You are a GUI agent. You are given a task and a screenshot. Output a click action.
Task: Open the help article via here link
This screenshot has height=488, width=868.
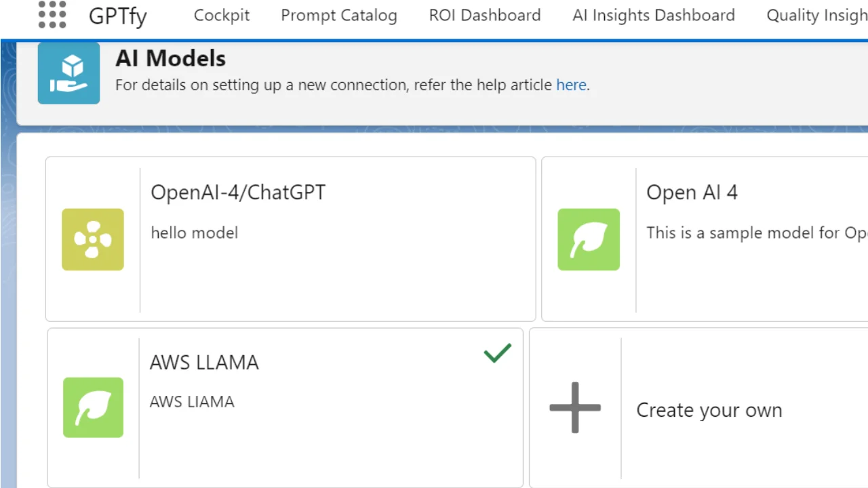coord(571,85)
